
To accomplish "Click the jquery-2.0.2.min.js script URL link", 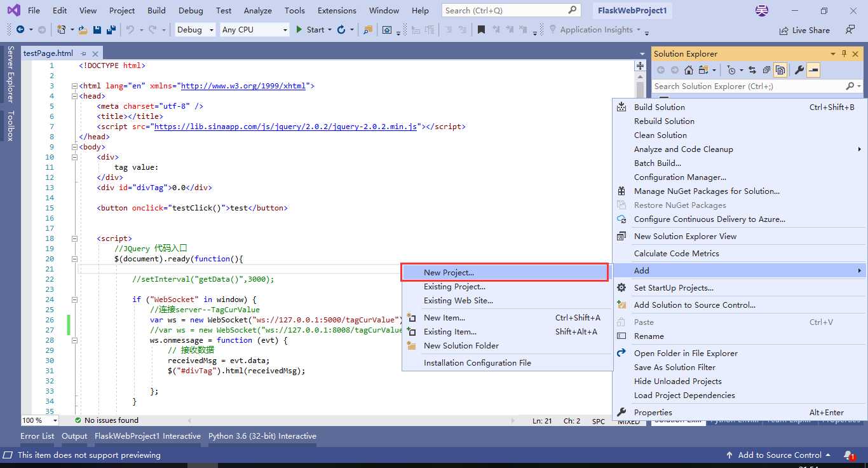I will tap(286, 127).
